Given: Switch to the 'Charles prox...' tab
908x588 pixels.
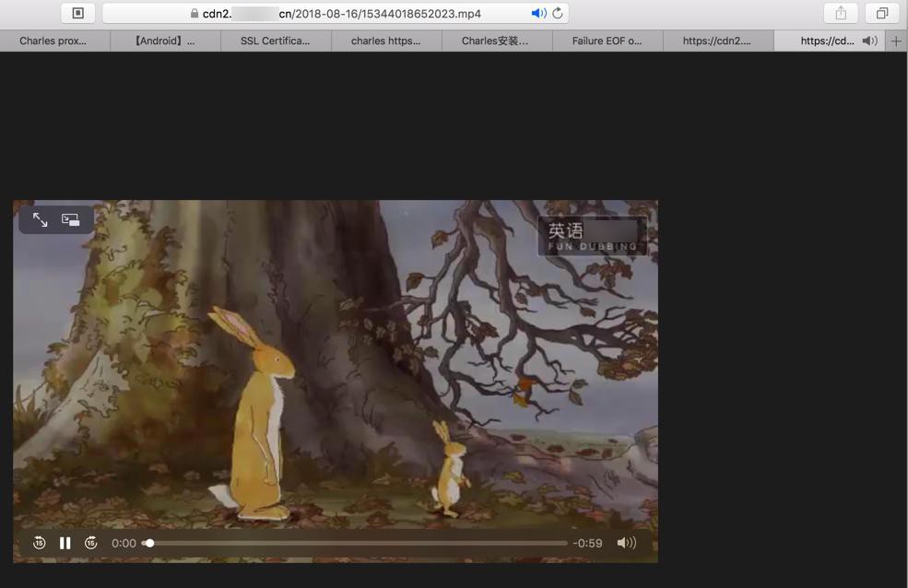Looking at the screenshot, I should point(53,41).
